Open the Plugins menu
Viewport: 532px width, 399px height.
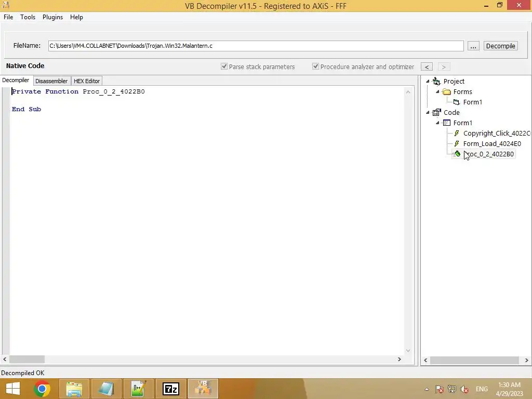pyautogui.click(x=52, y=17)
